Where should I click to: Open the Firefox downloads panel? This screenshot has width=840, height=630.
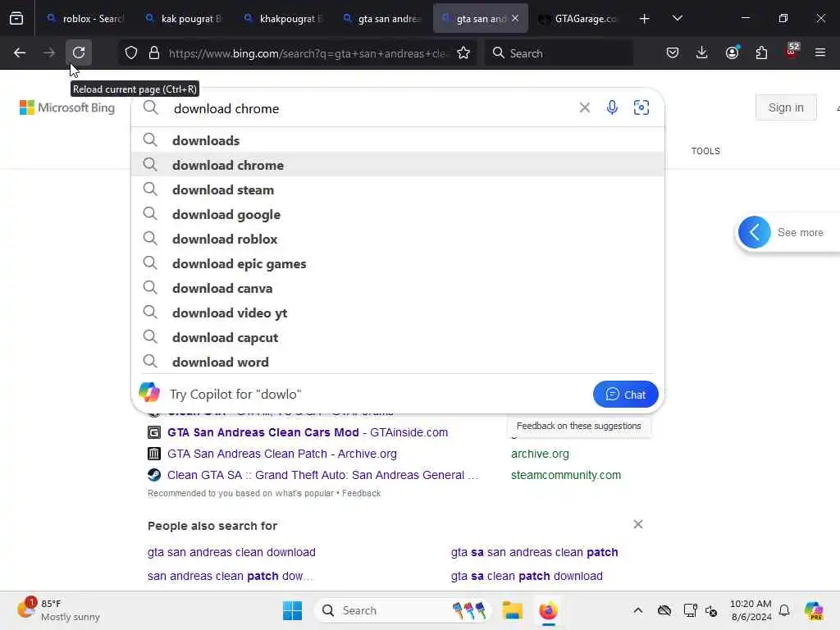702,52
